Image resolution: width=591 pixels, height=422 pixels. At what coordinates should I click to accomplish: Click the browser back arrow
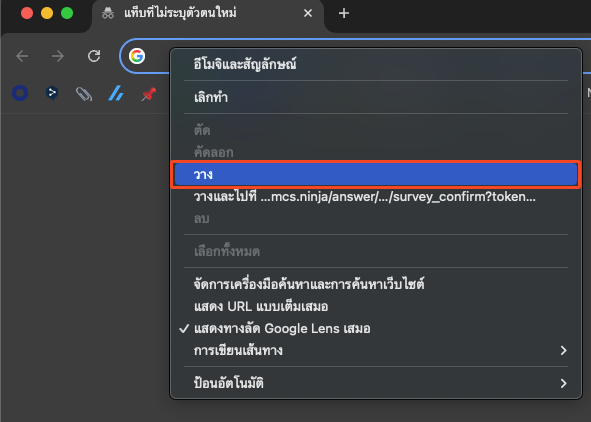point(22,56)
